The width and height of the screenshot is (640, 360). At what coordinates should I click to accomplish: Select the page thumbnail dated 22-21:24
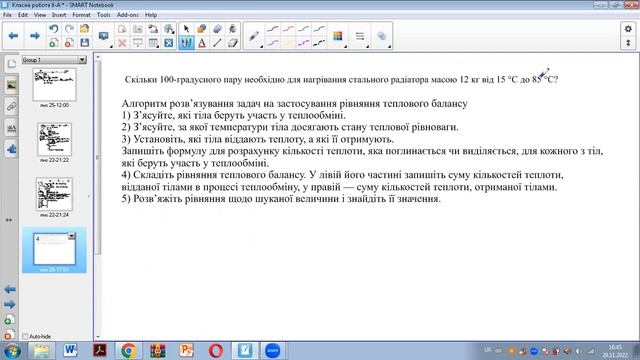tap(54, 194)
